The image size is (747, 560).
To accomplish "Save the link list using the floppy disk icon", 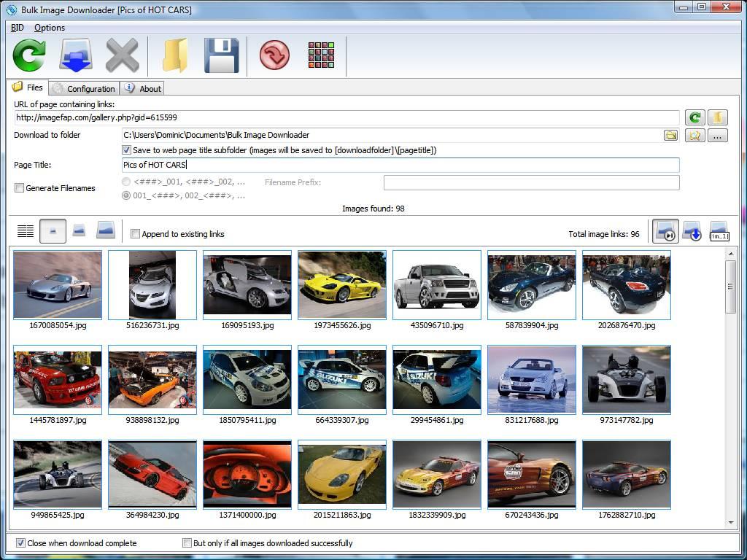I will point(221,56).
